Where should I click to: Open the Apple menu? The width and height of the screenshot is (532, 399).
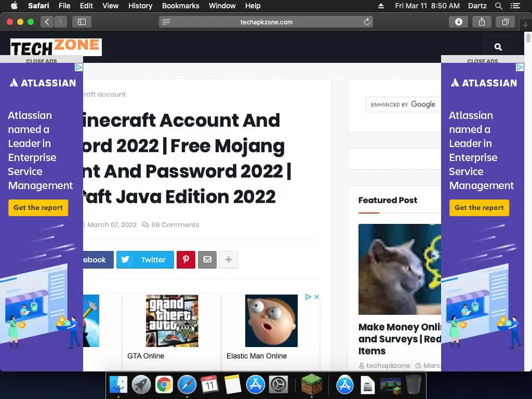[14, 6]
